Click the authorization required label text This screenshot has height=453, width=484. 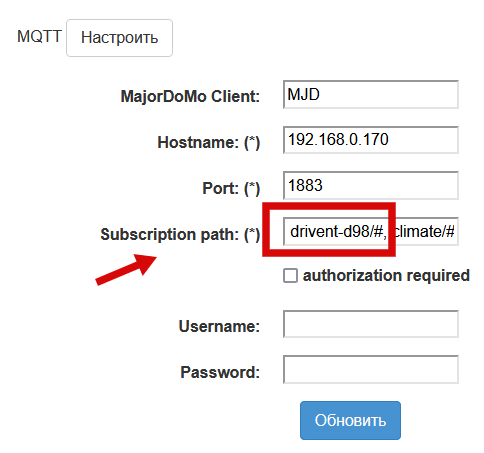(386, 276)
